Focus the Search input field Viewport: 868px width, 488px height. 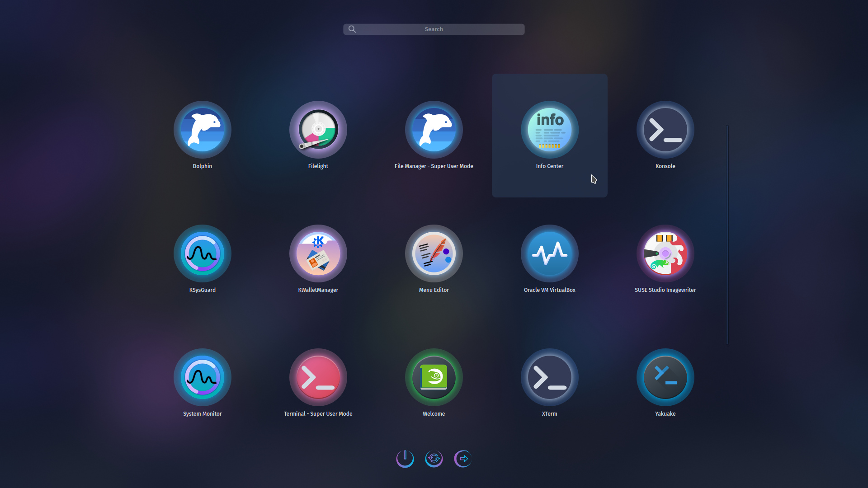(434, 29)
